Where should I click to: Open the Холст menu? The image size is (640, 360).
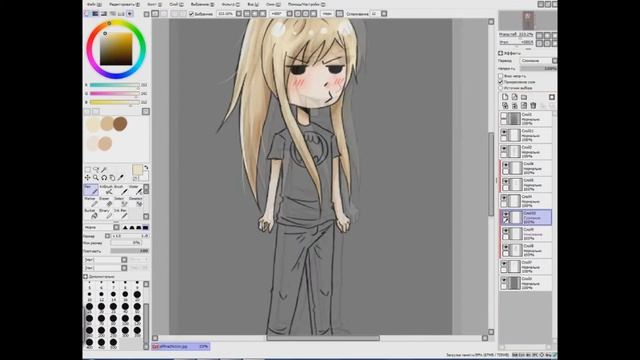pos(154,4)
